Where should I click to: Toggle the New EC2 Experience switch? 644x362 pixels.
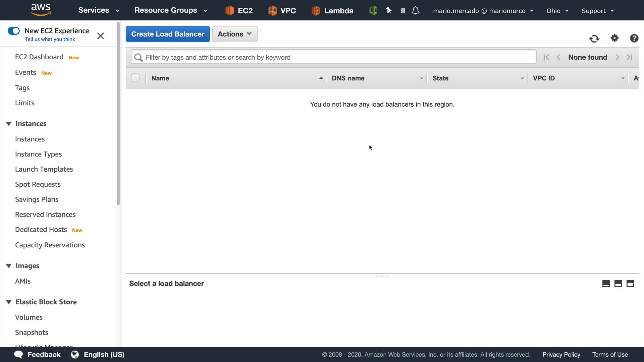point(14,31)
